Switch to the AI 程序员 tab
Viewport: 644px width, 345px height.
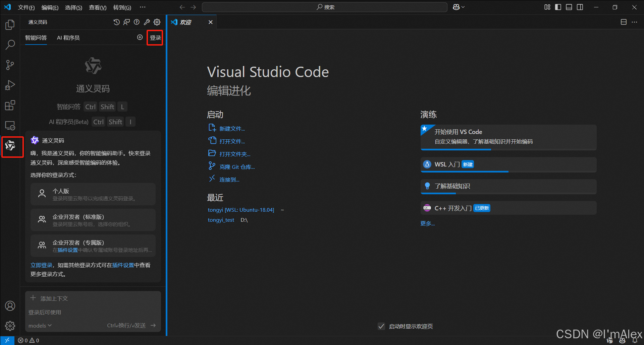[x=68, y=38]
